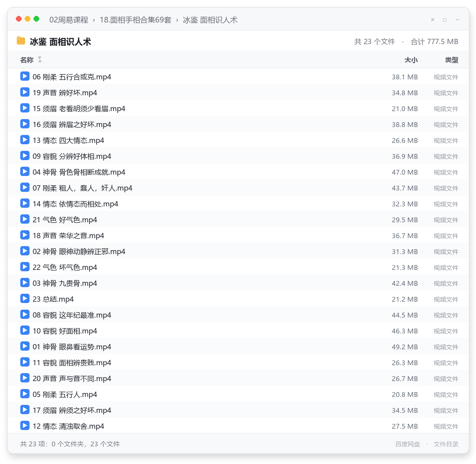Image resolution: width=476 pixels, height=464 pixels.
Task: Click the 共 23 个文件 count in header
Action: tap(375, 41)
